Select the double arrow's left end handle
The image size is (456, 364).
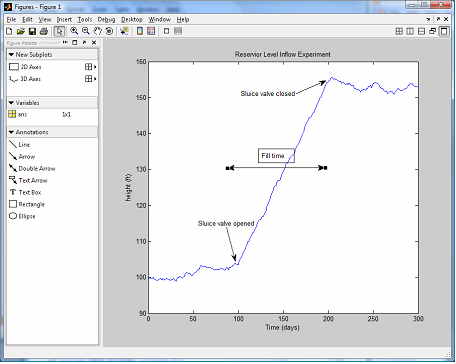[x=227, y=168]
